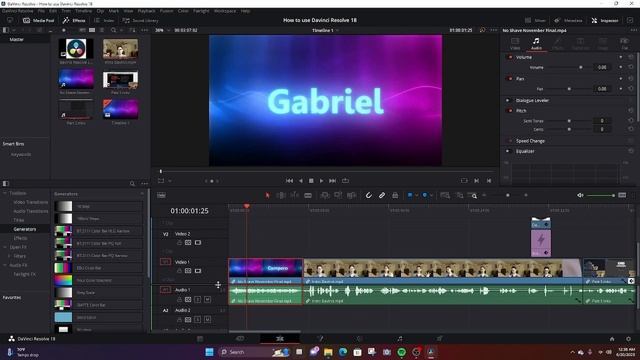
Task: Switch to Inspector File tab
Action: coord(624,44)
